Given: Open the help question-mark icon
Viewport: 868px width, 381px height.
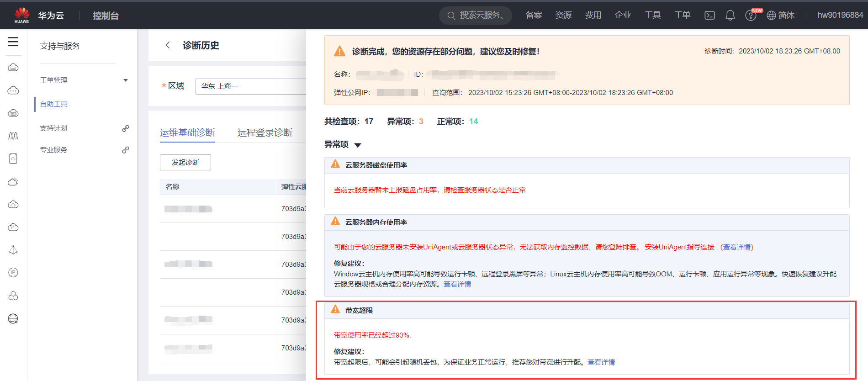Looking at the screenshot, I should 750,16.
